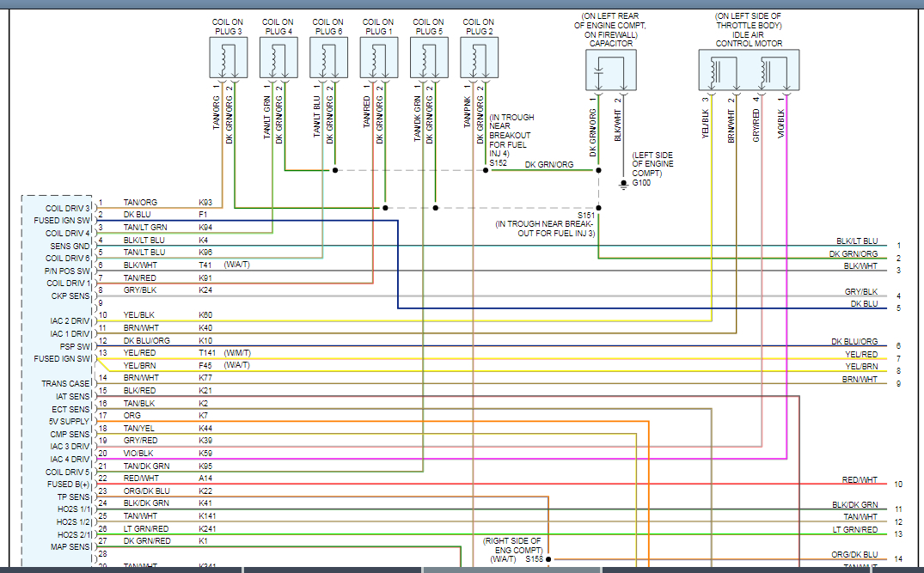Select the K93 circuit code
The width and height of the screenshot is (924, 573).
[205, 203]
